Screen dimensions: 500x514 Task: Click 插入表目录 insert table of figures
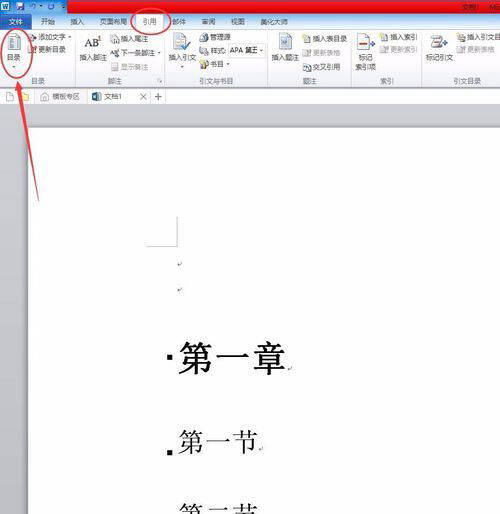click(x=325, y=39)
